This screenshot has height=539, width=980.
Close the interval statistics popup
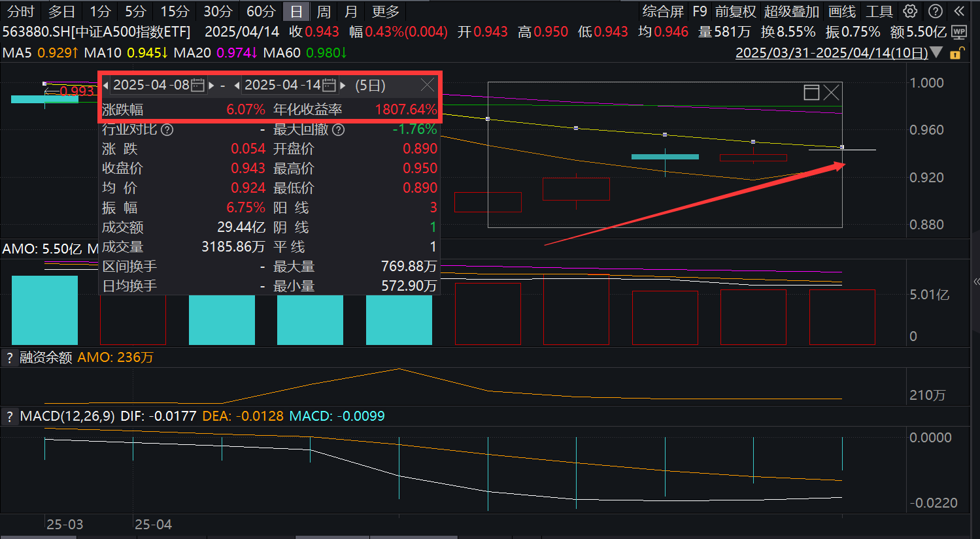(x=428, y=85)
